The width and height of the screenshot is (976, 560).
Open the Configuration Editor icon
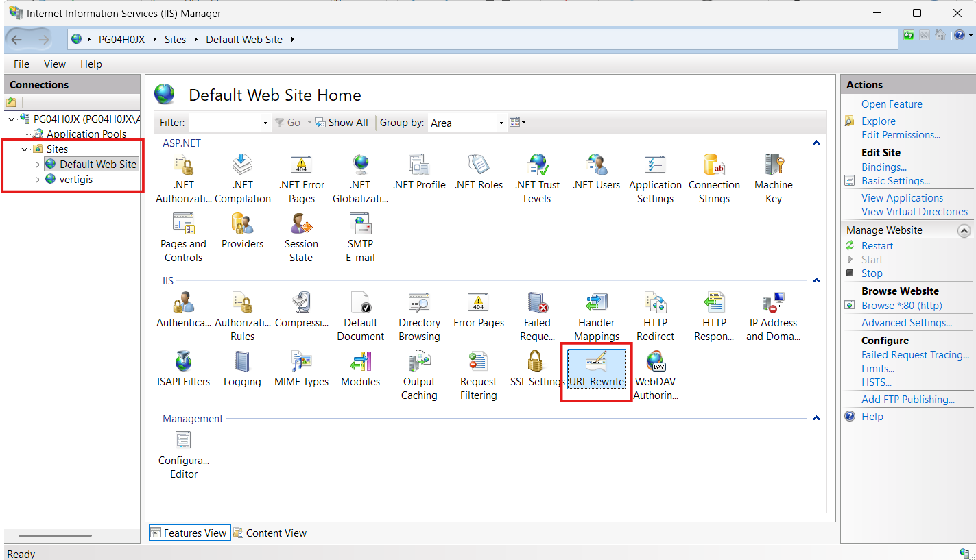tap(183, 454)
